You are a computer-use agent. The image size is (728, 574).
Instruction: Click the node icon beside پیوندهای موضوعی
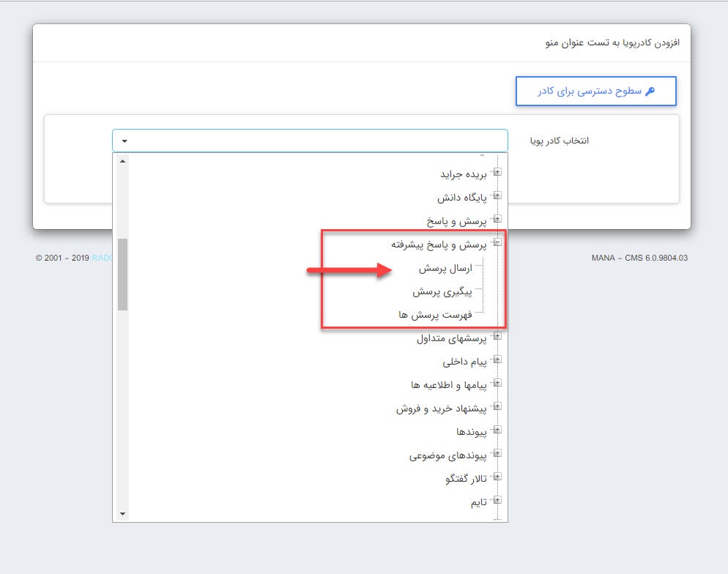click(x=498, y=454)
